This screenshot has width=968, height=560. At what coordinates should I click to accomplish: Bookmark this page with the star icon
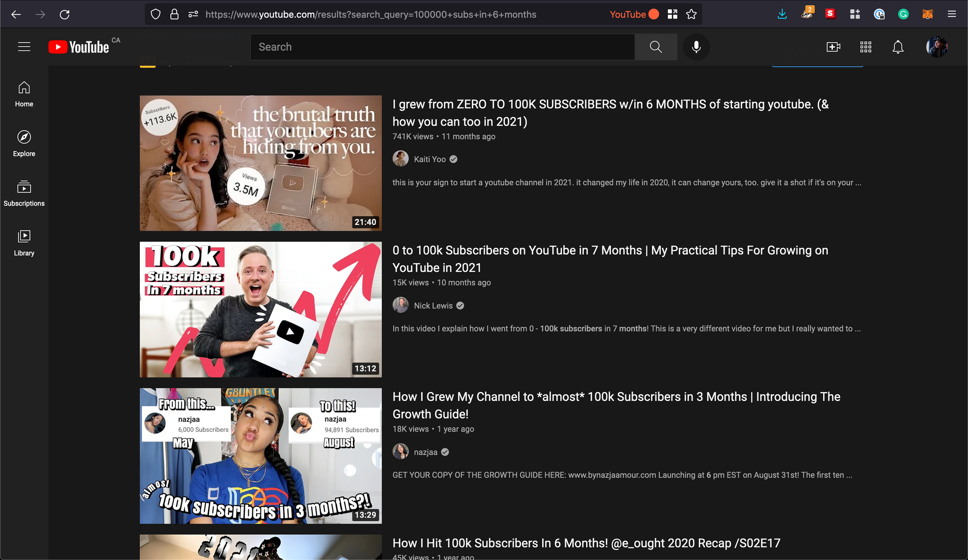(692, 15)
